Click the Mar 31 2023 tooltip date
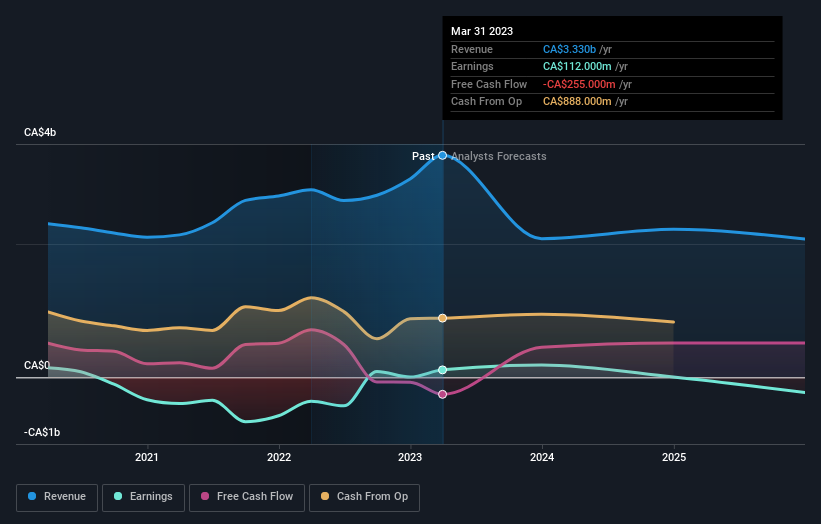Viewport: 821px width, 524px height. click(482, 31)
